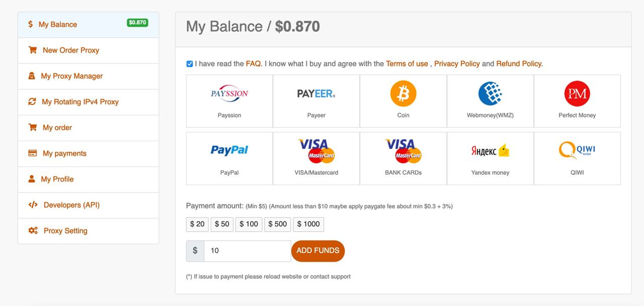Untick the agreement terms checkbox
The height and width of the screenshot is (306, 644).
tap(189, 64)
